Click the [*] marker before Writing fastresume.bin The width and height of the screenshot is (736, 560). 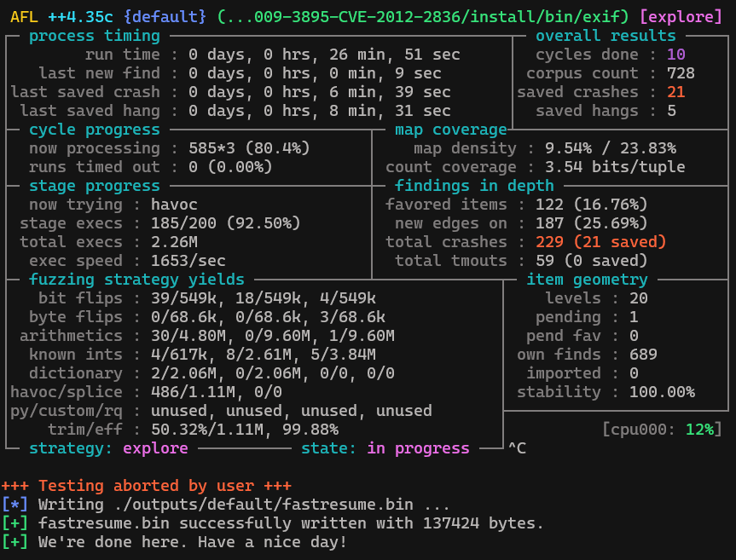click(x=15, y=505)
